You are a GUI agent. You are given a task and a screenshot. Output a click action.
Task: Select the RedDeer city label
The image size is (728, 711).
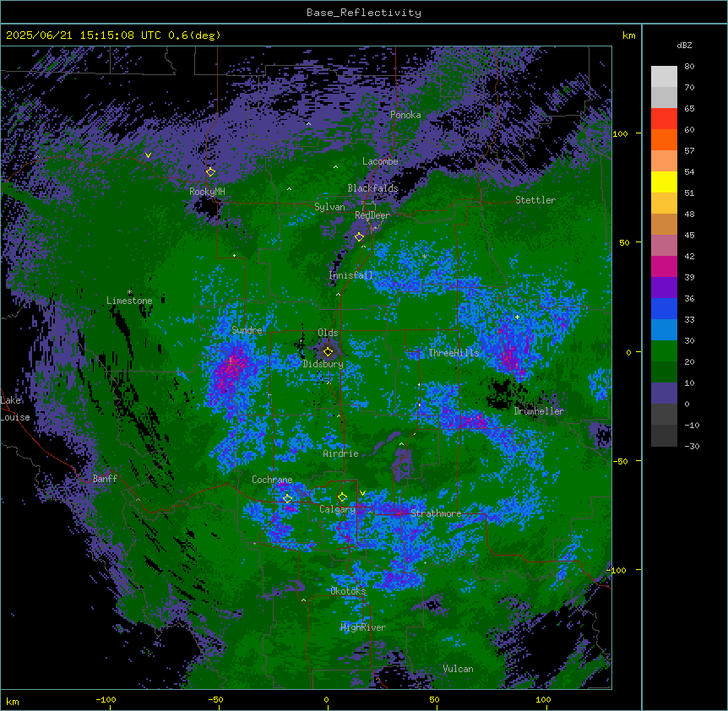coord(372,215)
